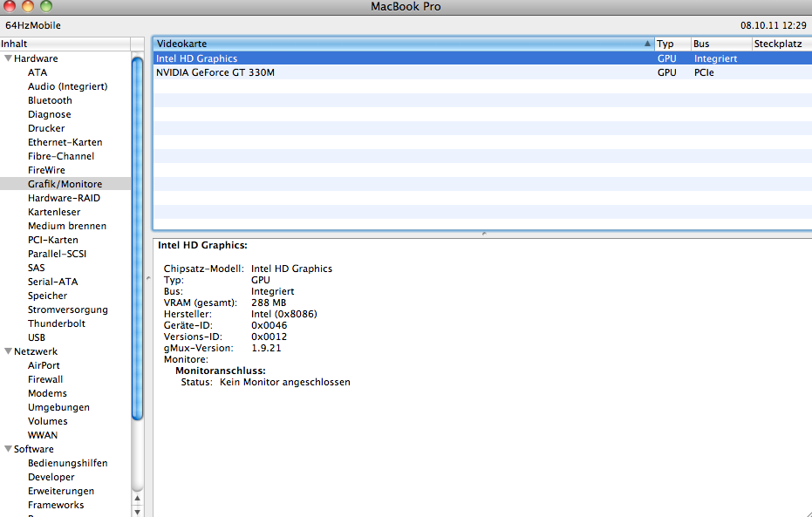Click the date 08.10.11 12:29
Screen dimensions: 812x517
773,25
